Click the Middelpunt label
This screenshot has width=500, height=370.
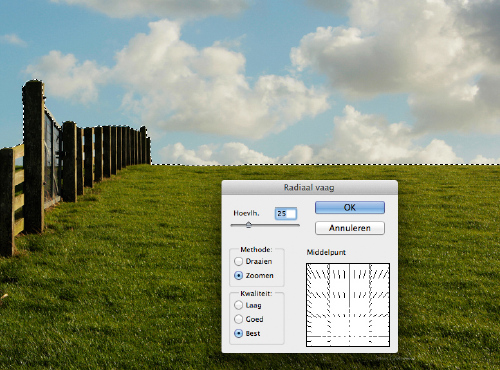(326, 252)
